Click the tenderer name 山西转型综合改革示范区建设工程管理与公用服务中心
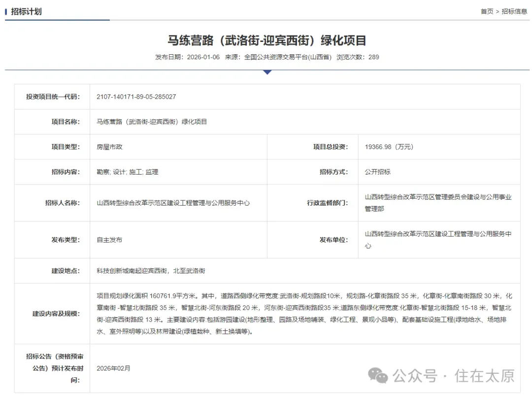Image resolution: width=532 pixels, height=397 pixels. (x=173, y=203)
